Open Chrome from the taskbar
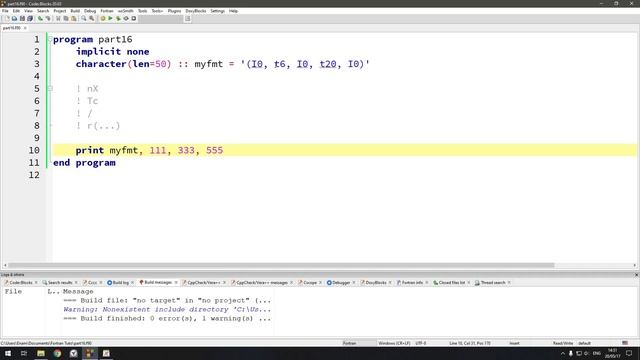The image size is (640, 360). (57, 353)
